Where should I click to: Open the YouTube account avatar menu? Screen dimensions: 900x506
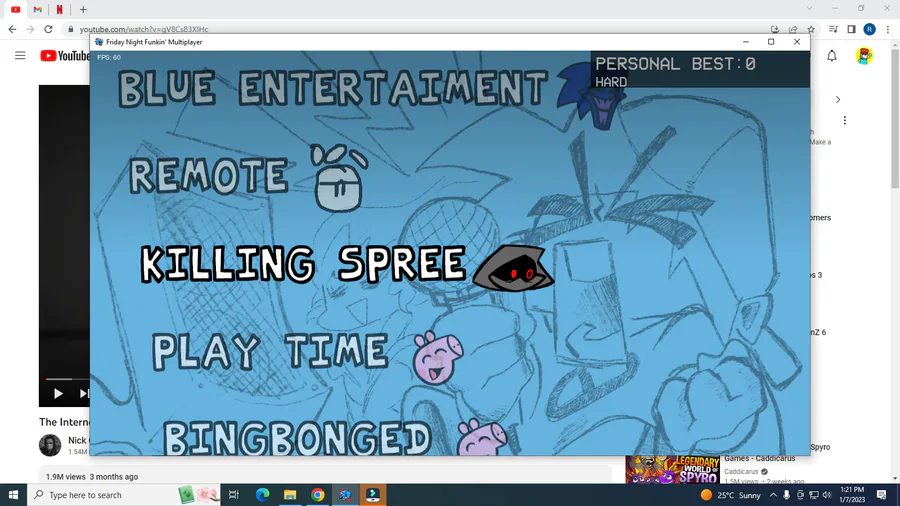864,56
